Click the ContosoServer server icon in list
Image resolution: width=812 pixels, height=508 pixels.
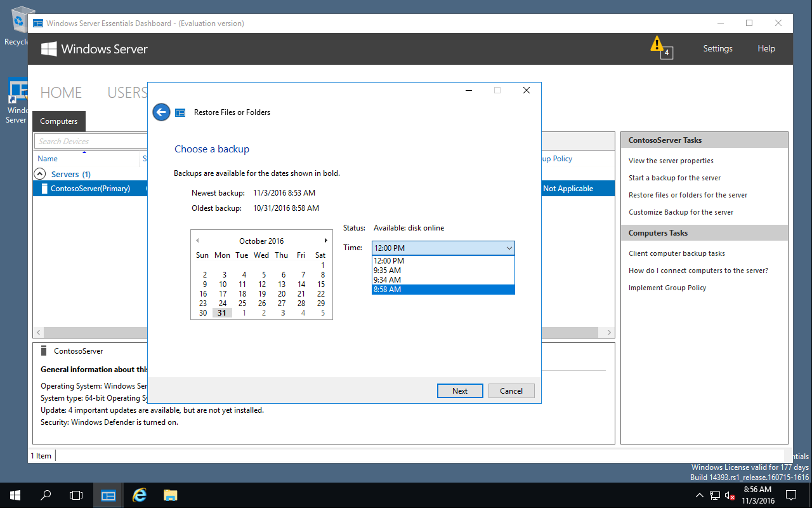point(44,189)
